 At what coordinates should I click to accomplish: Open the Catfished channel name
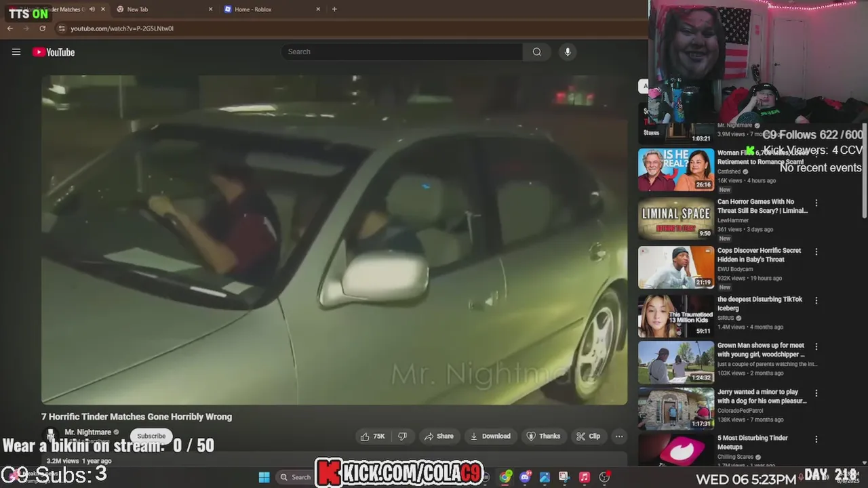[x=730, y=171]
